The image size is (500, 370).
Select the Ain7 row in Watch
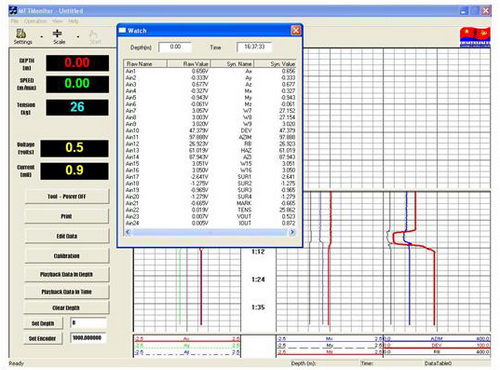point(210,111)
